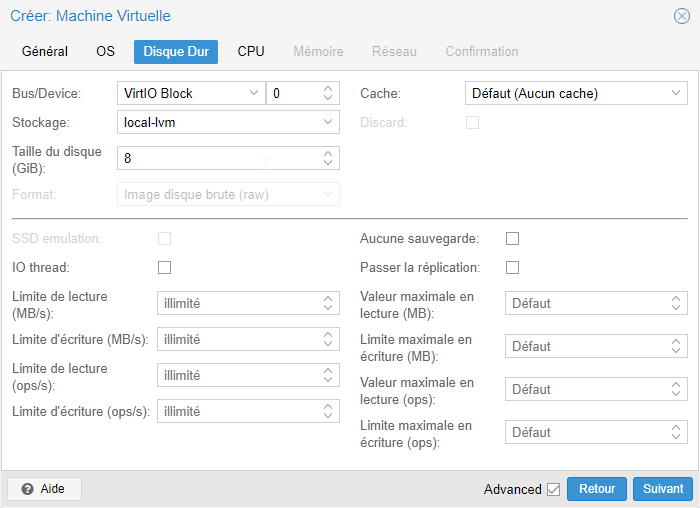The height and width of the screenshot is (508, 700).
Task: Check the Aucune sauvegarde box
Action: click(x=512, y=238)
